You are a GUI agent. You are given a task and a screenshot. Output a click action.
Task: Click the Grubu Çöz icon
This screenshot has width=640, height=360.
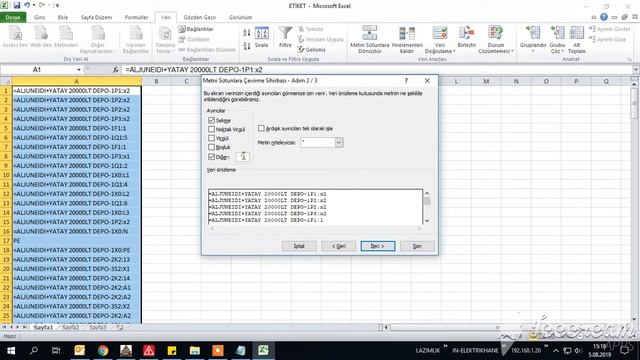point(557,39)
